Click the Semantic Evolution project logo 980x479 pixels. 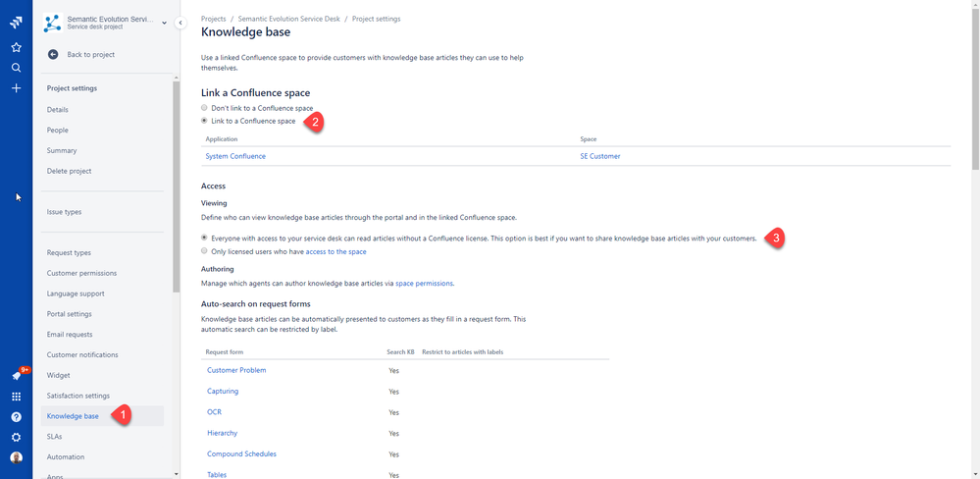coord(53,24)
